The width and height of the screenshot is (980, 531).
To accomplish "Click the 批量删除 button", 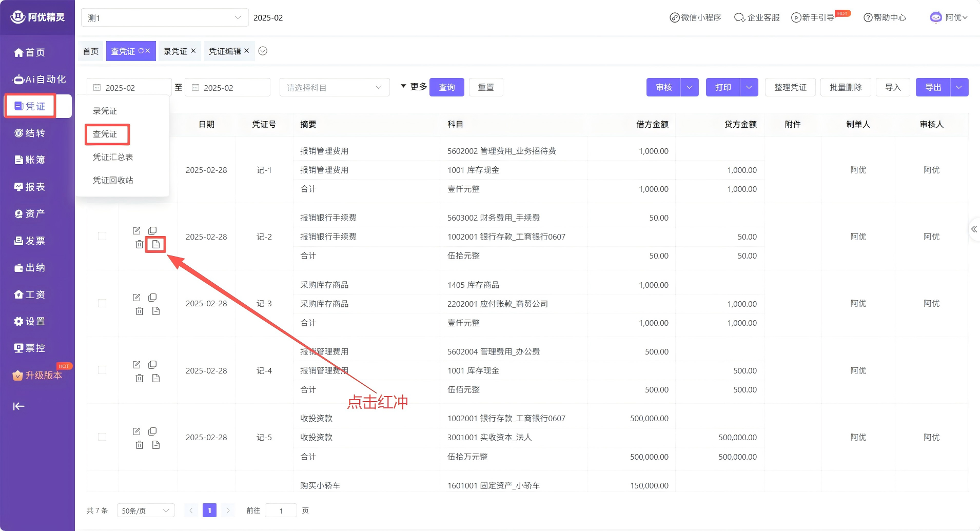I will coord(845,87).
